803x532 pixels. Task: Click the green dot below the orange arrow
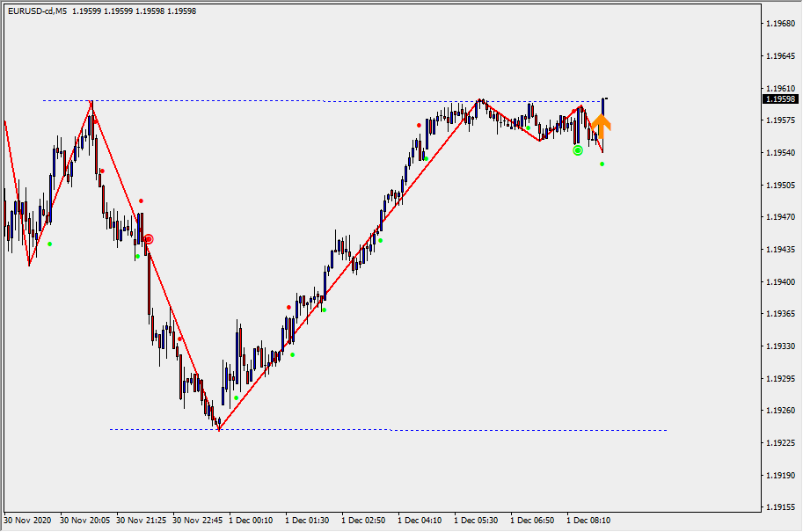tap(602, 164)
